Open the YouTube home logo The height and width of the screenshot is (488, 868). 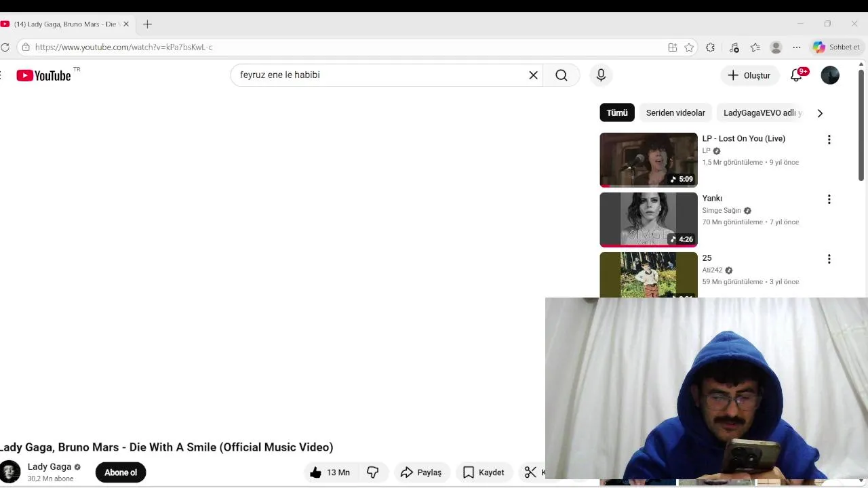(44, 75)
